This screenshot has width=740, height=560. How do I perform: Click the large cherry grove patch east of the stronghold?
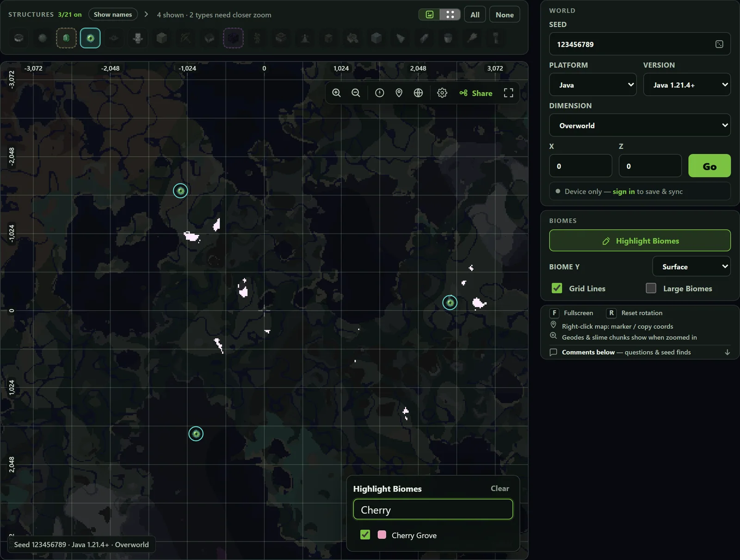tap(479, 303)
